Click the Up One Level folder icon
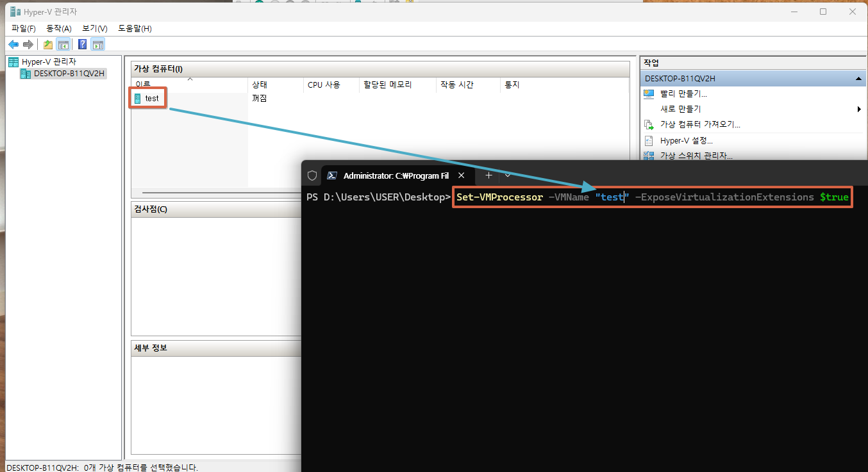The width and height of the screenshot is (868, 472). click(x=48, y=44)
